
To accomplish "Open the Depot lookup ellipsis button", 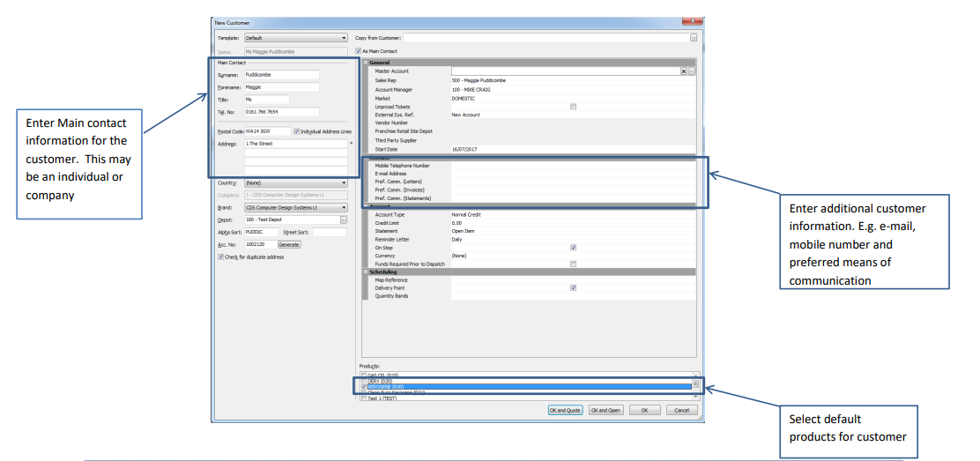I will point(344,219).
